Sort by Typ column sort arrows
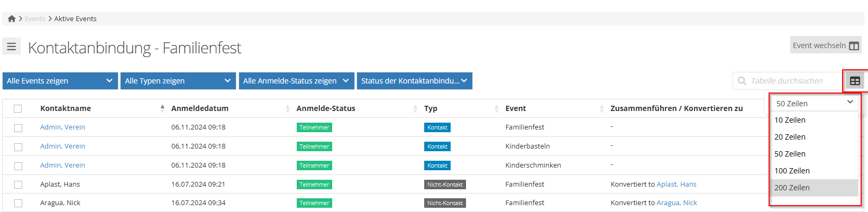 pos(496,108)
